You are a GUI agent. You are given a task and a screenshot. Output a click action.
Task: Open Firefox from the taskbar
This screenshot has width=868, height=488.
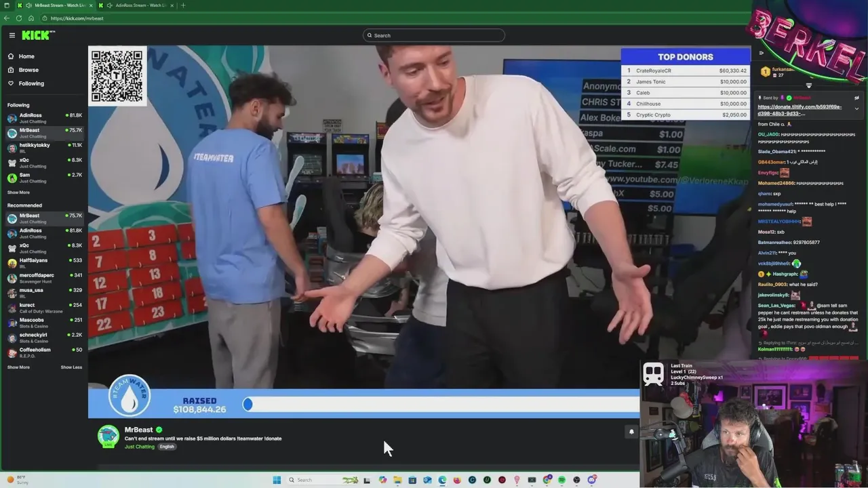coord(457,480)
